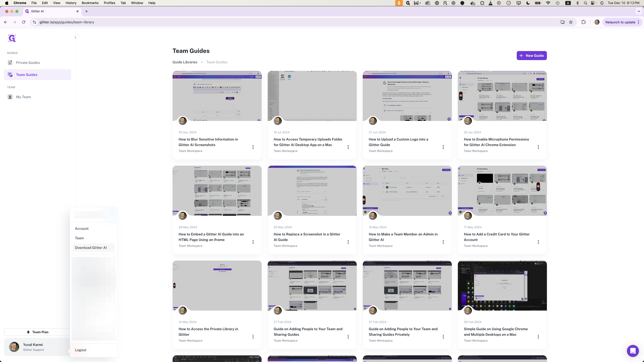Screen dimensions: 644x362
Task: Click the Team Plan button
Action: click(37, 332)
